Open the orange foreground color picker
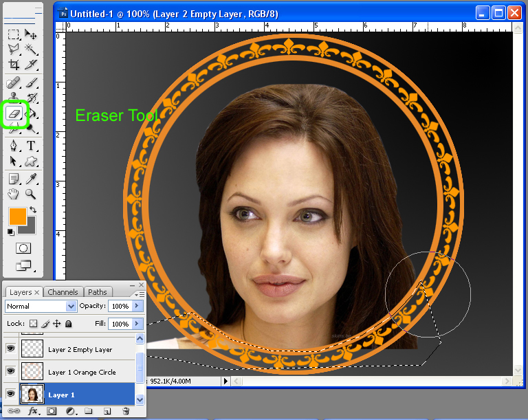This screenshot has height=420, width=528. pyautogui.click(x=17, y=216)
